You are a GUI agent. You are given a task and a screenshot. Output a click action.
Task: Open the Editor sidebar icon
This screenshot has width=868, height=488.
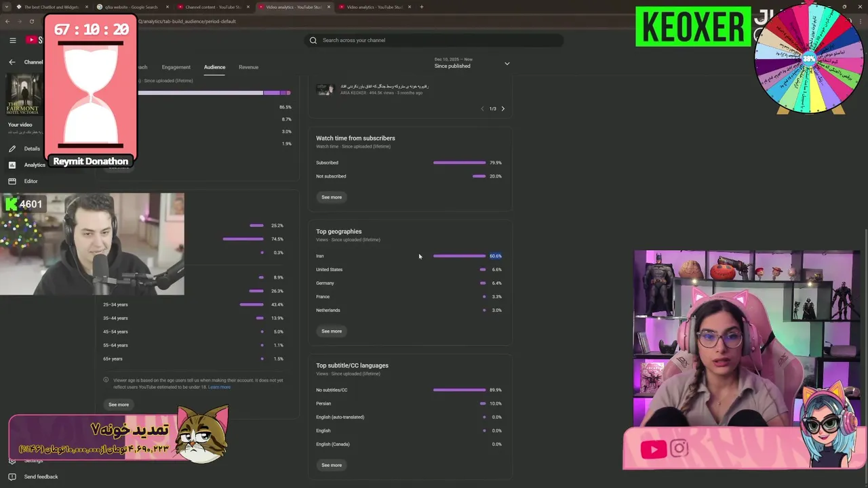(x=12, y=181)
